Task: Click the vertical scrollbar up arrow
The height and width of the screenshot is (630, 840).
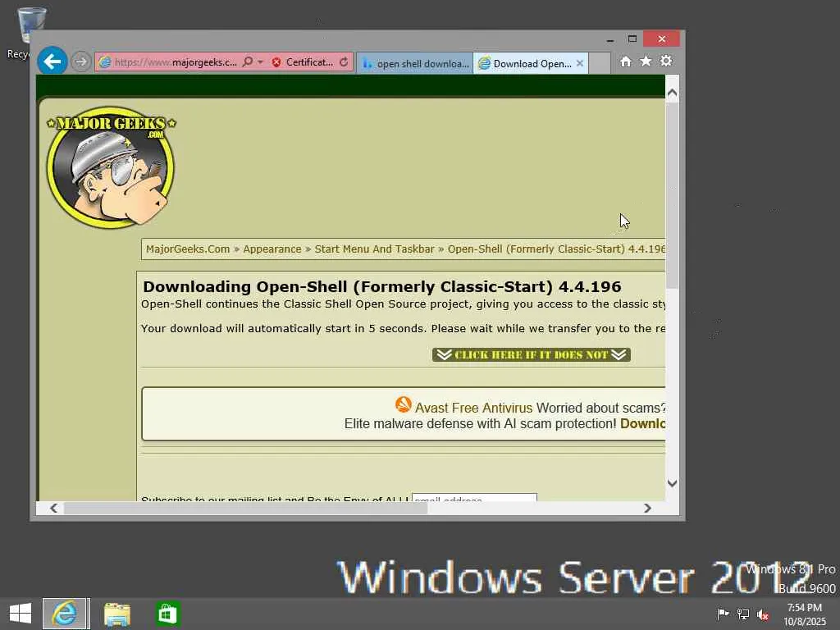Action: pos(673,93)
